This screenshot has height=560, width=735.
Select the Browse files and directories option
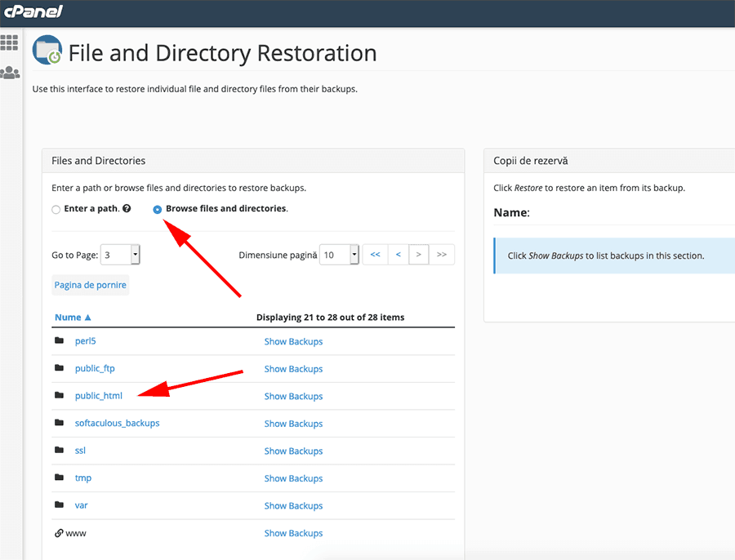click(157, 209)
